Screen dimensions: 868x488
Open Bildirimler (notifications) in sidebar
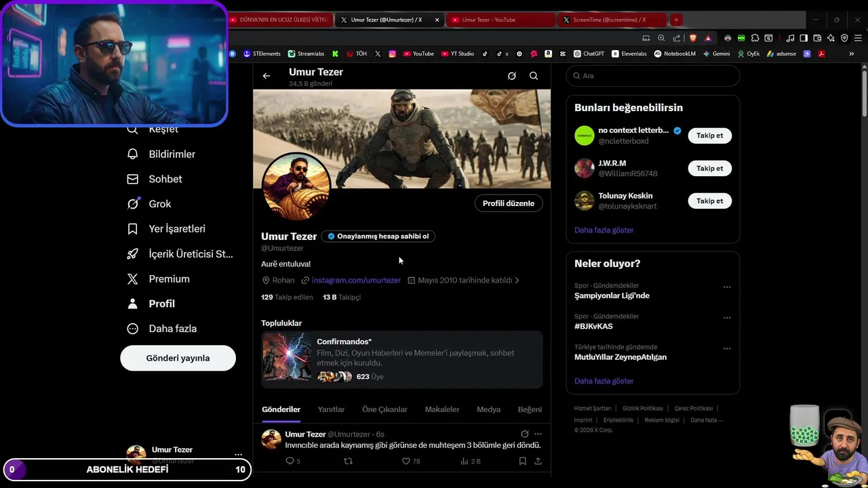(161, 154)
